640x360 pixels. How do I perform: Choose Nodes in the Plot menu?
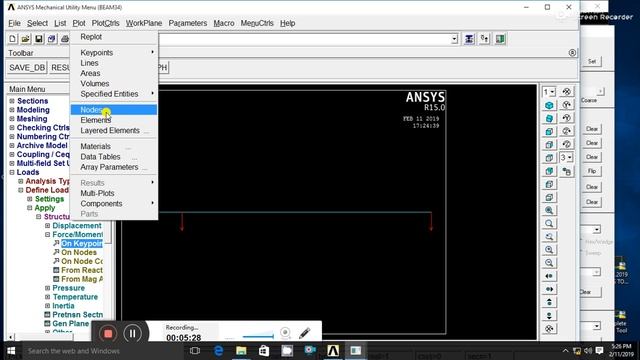coord(114,109)
